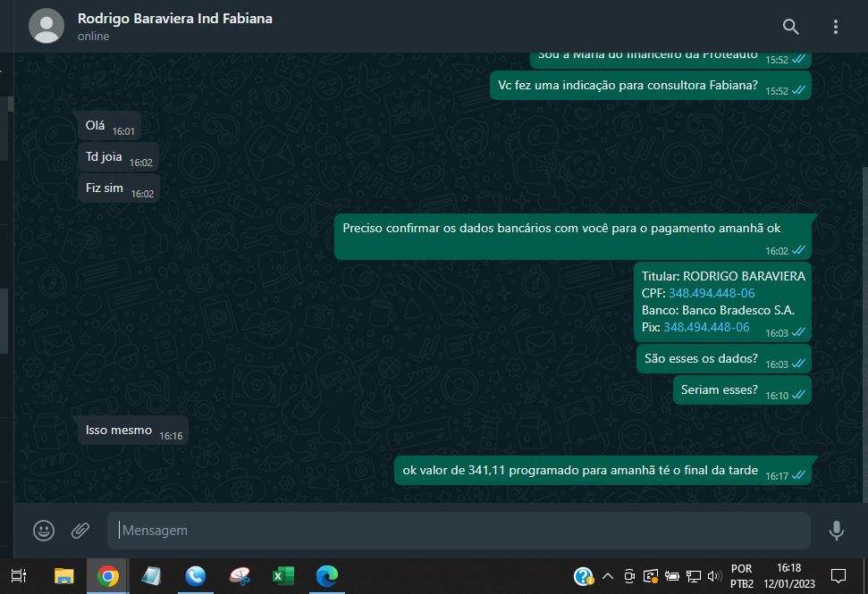Open the Windows notification center
The image size is (868, 594).
(x=839, y=576)
